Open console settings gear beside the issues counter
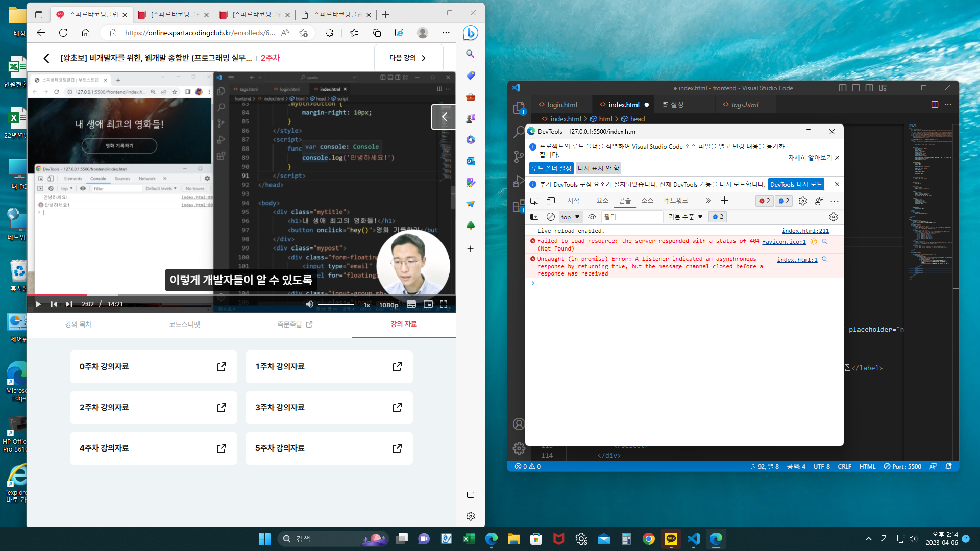 click(x=834, y=217)
